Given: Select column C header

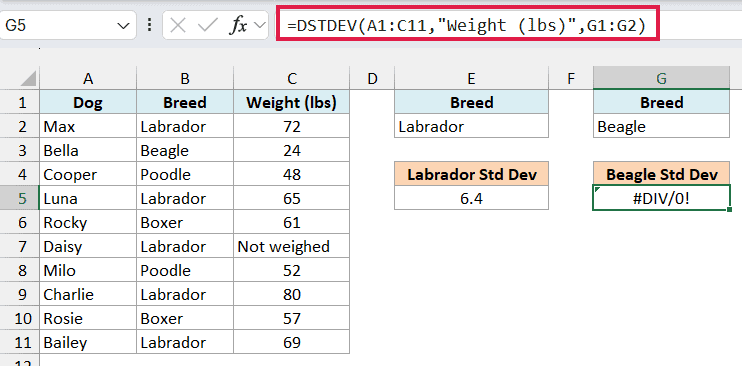Looking at the screenshot, I should 292,79.
